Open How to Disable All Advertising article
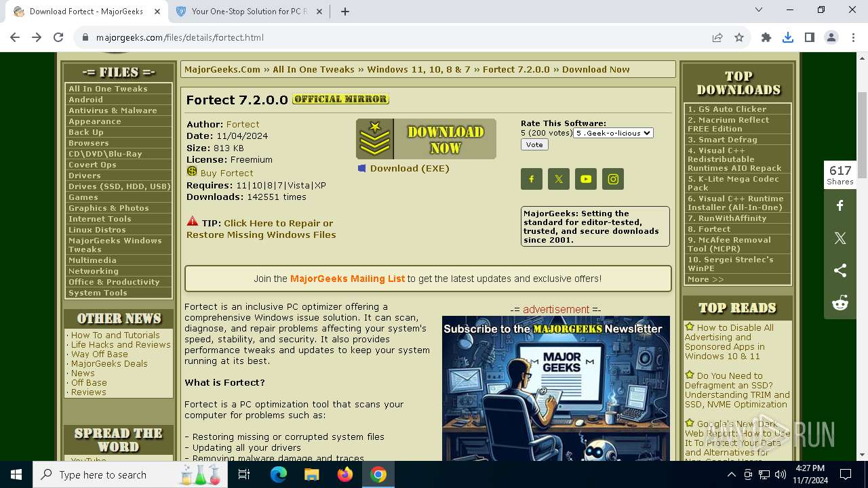 click(729, 342)
